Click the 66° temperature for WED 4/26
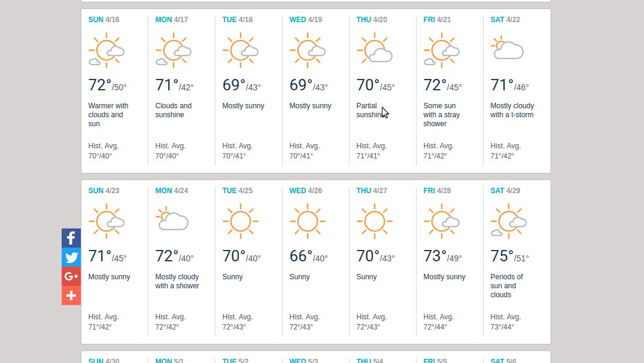 tap(301, 257)
